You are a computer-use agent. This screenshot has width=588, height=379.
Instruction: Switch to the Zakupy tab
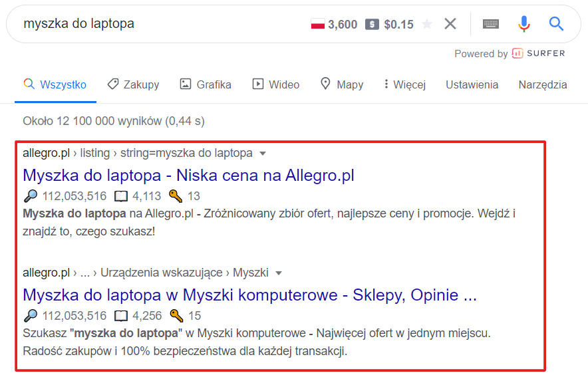pyautogui.click(x=133, y=84)
